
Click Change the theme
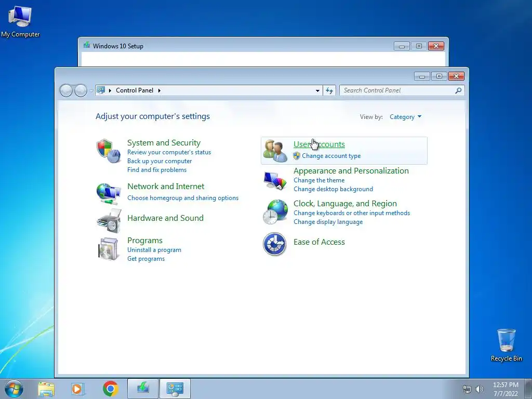pos(319,180)
